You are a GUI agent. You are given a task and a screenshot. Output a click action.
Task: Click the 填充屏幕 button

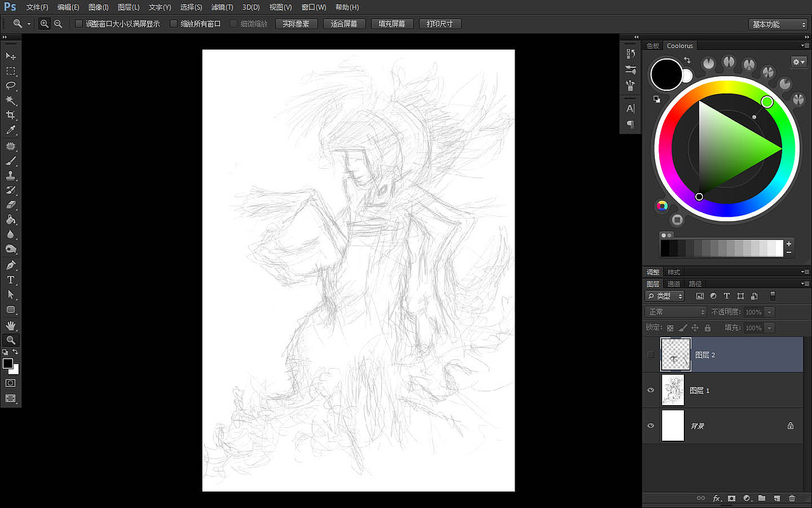pos(392,24)
